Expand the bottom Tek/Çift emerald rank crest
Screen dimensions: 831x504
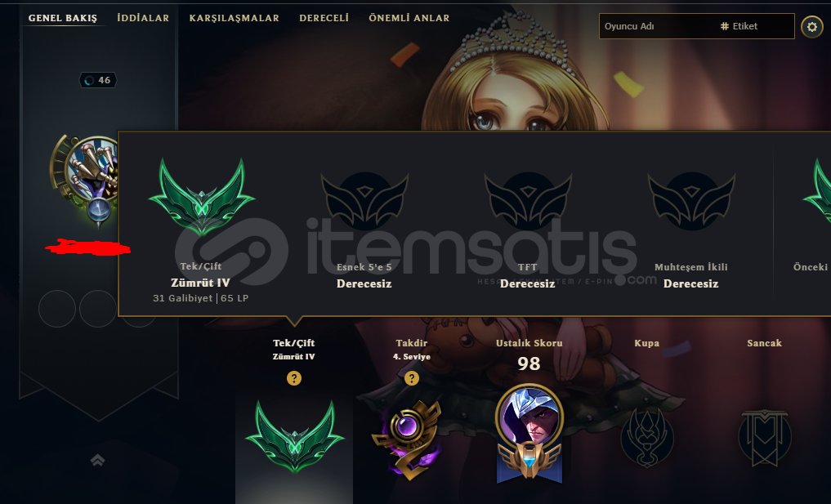tap(295, 436)
